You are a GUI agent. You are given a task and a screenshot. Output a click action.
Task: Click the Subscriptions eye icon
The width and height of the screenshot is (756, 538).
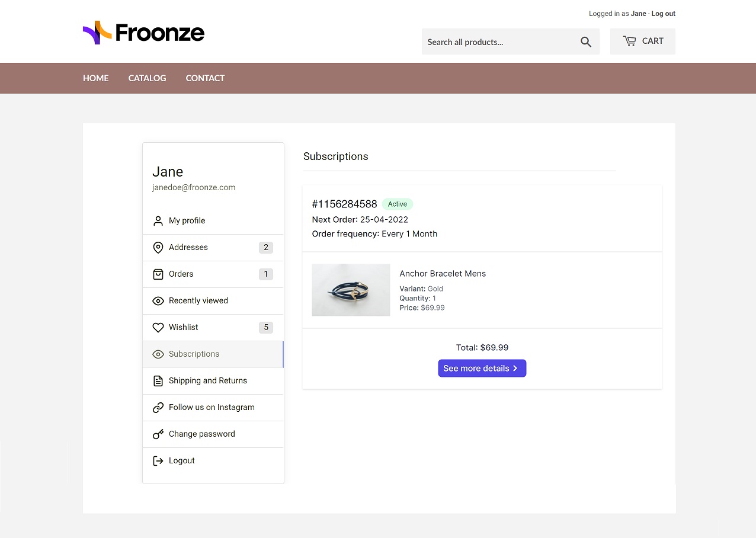pyautogui.click(x=158, y=354)
